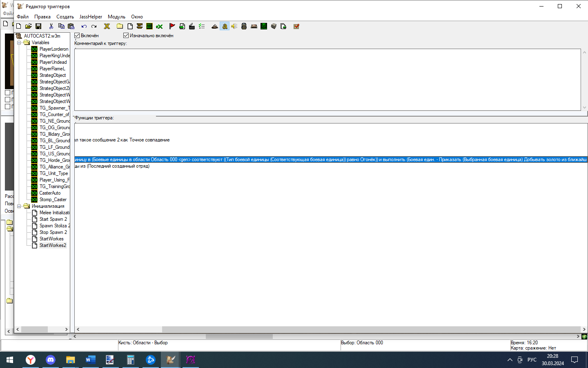Open the Object Manager cube icon

tap(274, 26)
